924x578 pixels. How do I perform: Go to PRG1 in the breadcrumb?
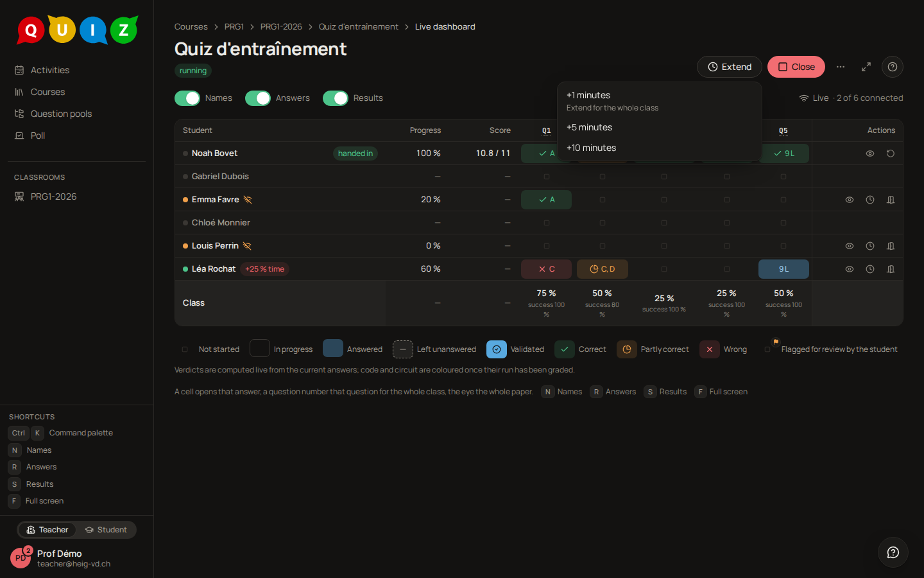point(234,26)
